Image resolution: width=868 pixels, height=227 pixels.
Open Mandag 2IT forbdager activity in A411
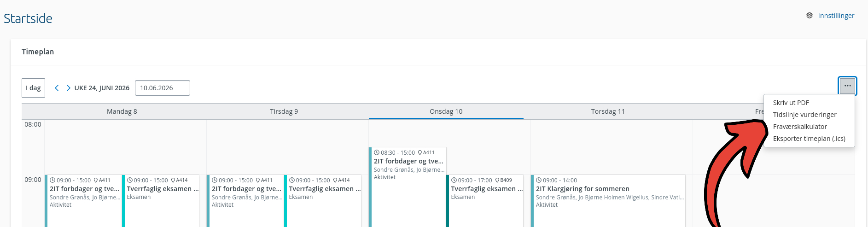83,201
